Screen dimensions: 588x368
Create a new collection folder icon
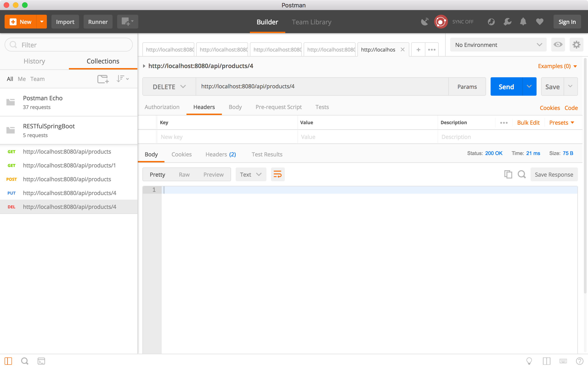coord(103,79)
